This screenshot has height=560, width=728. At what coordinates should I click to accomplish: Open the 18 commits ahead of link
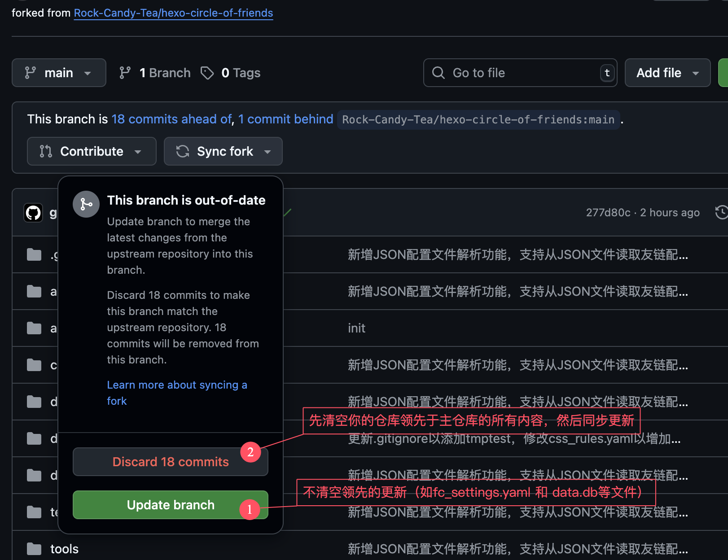point(171,119)
